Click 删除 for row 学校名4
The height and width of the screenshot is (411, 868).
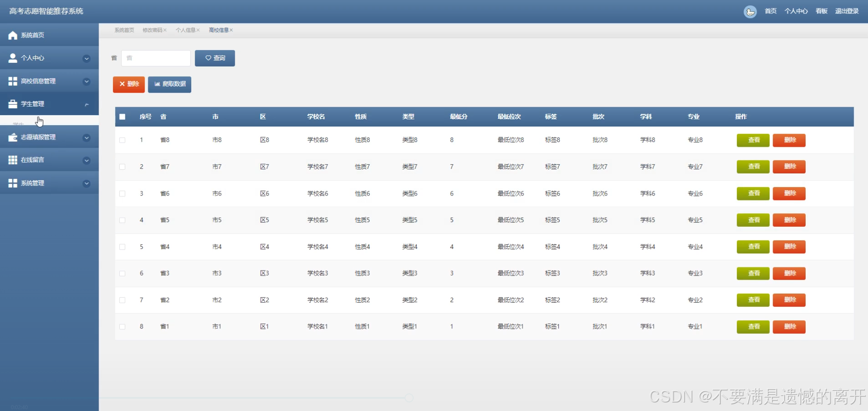789,247
